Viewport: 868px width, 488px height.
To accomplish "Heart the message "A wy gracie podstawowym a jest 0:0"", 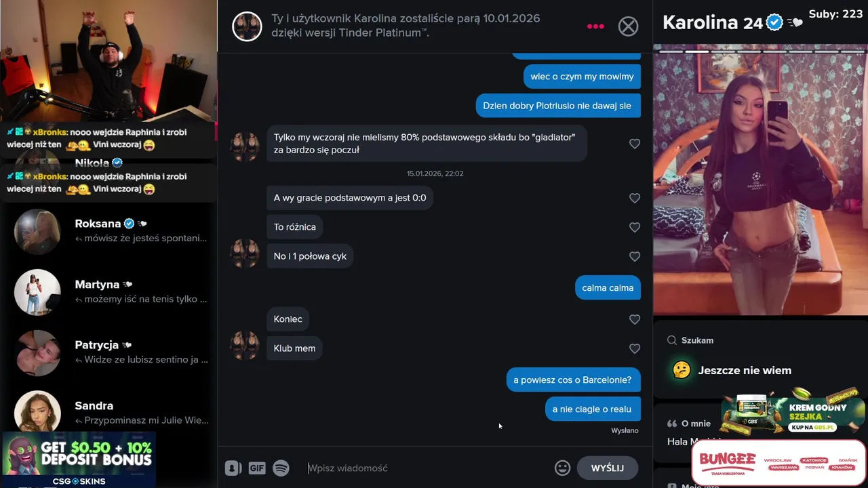I will [635, 198].
